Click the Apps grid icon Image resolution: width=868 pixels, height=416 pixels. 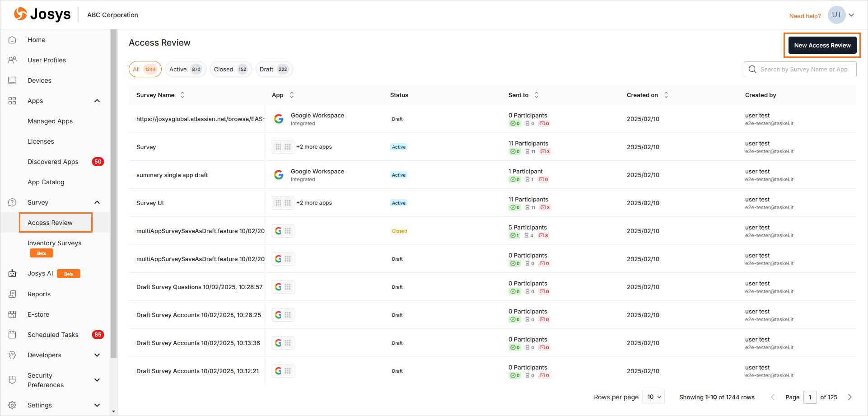pyautogui.click(x=12, y=101)
